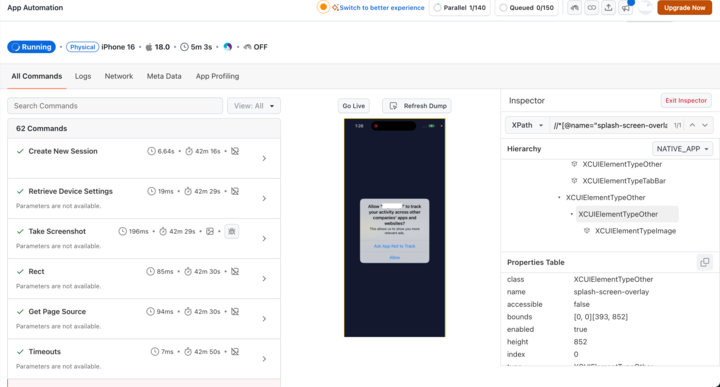Image resolution: width=720 pixels, height=387 pixels.
Task: Click the no-screenshot icon for Retrieve Device Settings
Action: (235, 191)
